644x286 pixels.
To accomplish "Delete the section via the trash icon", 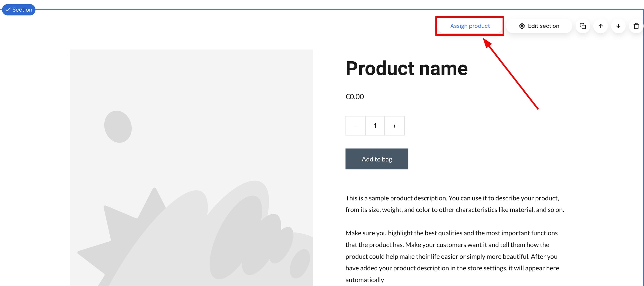I will click(x=636, y=26).
